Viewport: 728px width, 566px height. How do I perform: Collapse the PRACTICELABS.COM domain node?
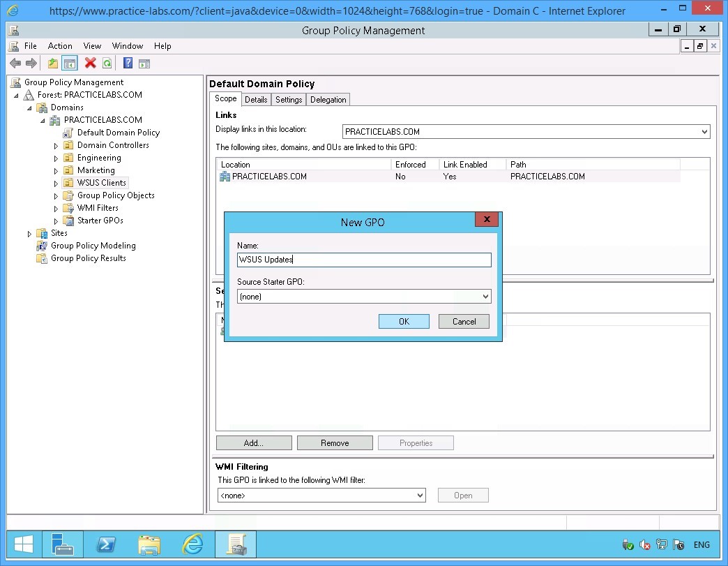[43, 121]
